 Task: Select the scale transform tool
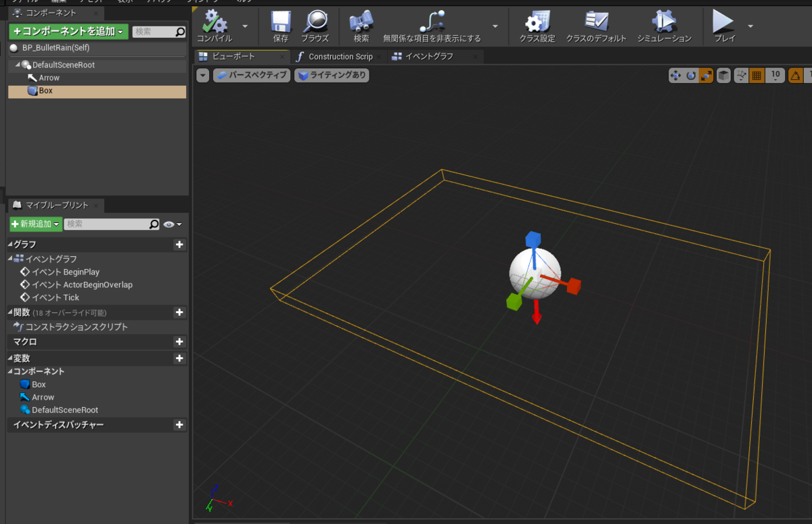coord(706,76)
